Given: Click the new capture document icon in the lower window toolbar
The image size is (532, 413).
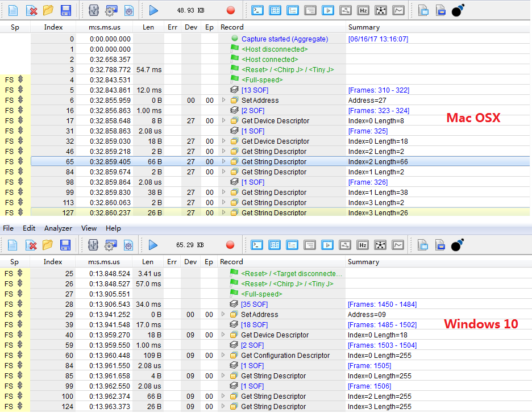Looking at the screenshot, I should click(12, 245).
